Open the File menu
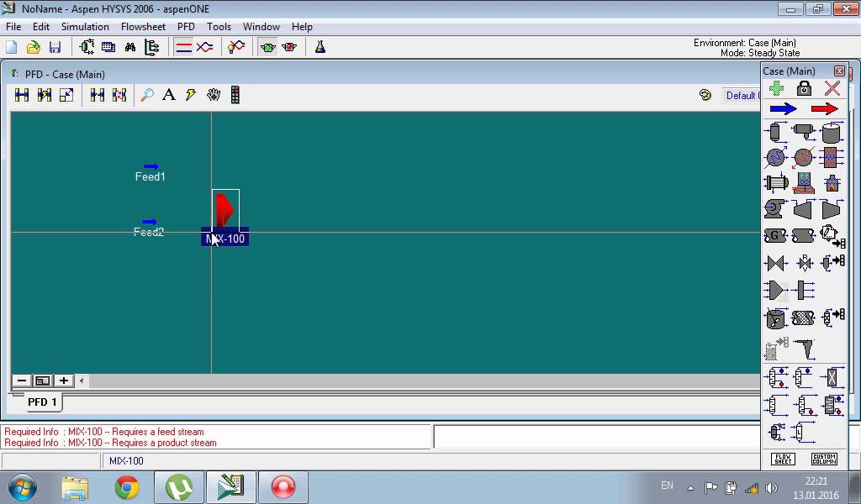The width and height of the screenshot is (861, 504). 13,27
